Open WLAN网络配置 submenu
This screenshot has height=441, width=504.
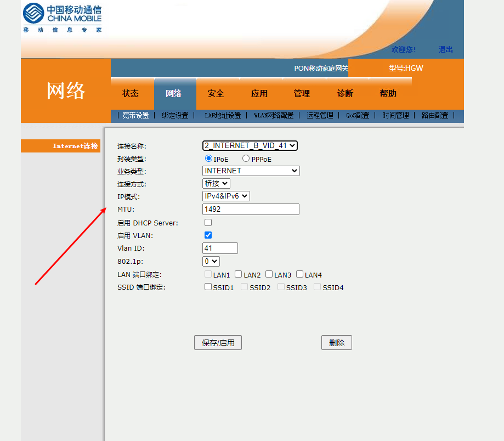click(x=273, y=116)
